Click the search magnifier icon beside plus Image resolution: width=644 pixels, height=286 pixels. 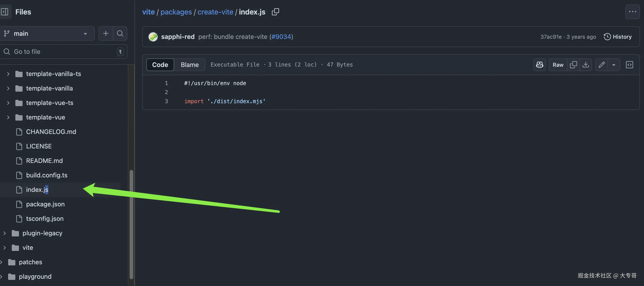(120, 33)
